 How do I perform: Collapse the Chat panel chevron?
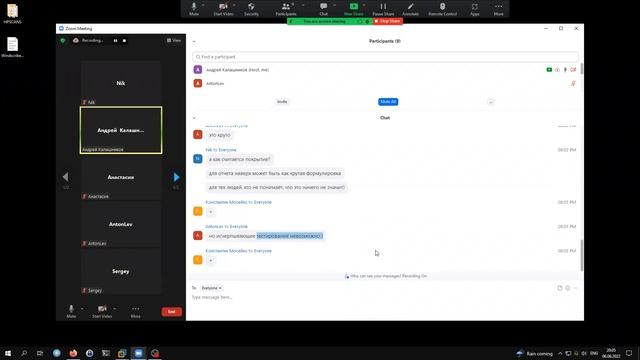(194, 118)
